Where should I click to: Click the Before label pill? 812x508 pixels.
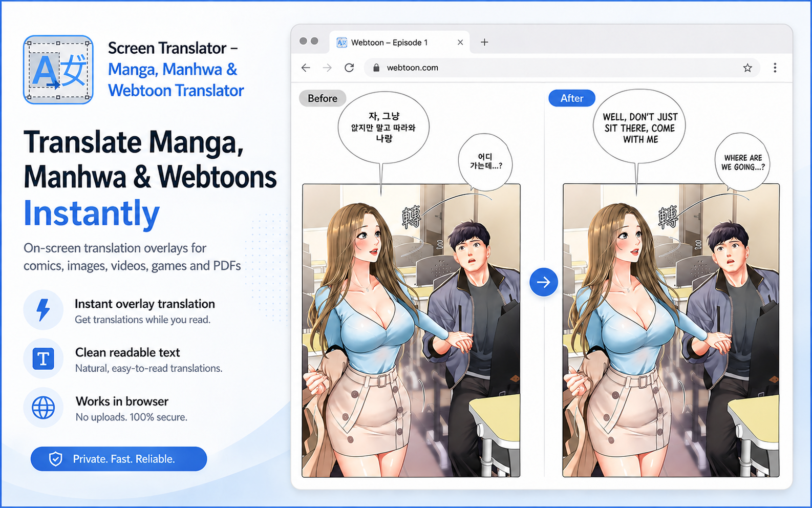323,98
